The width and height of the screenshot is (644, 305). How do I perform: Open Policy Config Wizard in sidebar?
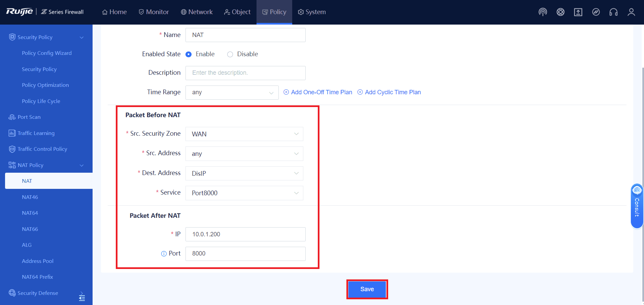(x=47, y=53)
